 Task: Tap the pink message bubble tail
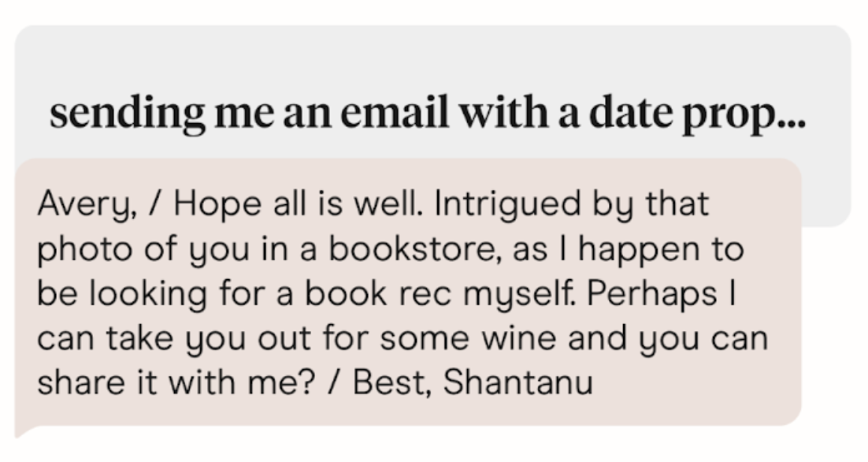point(22,430)
